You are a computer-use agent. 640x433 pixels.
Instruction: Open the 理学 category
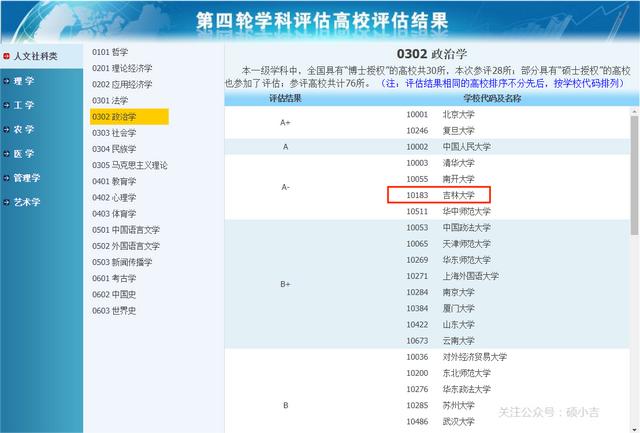tap(24, 81)
